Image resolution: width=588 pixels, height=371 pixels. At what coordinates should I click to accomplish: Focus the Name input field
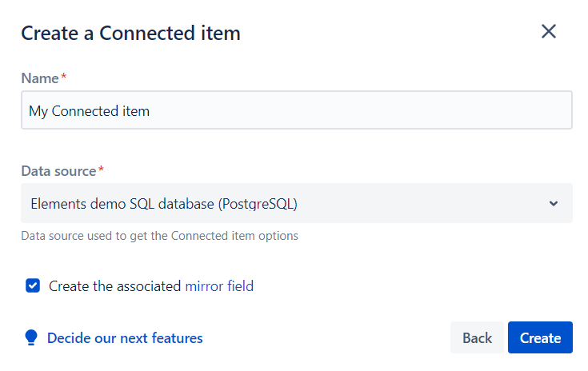296,110
